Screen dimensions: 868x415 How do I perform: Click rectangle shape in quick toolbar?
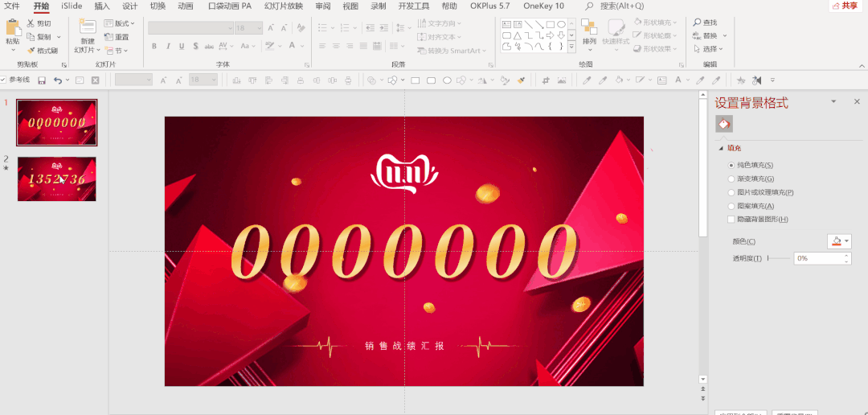[416, 80]
